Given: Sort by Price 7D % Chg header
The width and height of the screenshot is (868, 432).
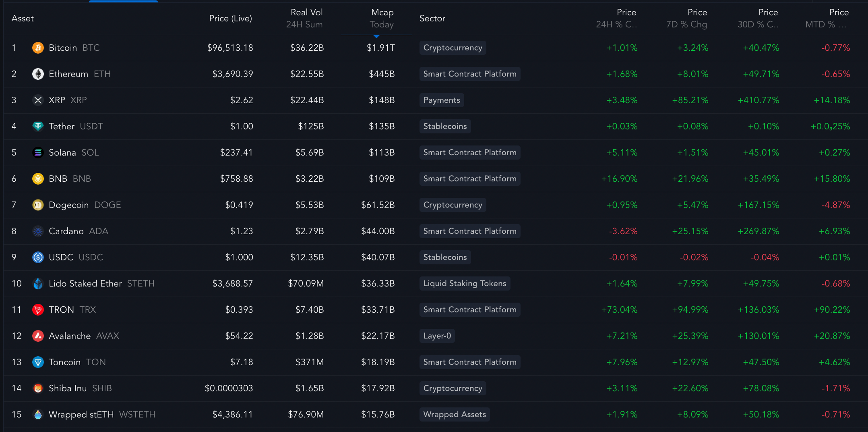Looking at the screenshot, I should point(687,19).
